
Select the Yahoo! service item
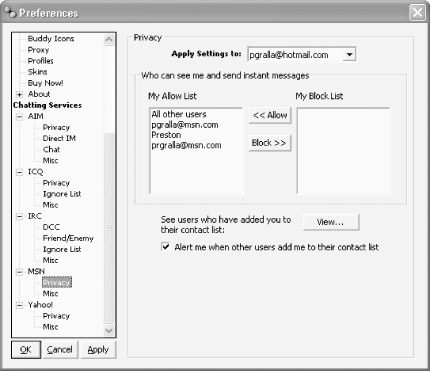pyautogui.click(x=40, y=305)
